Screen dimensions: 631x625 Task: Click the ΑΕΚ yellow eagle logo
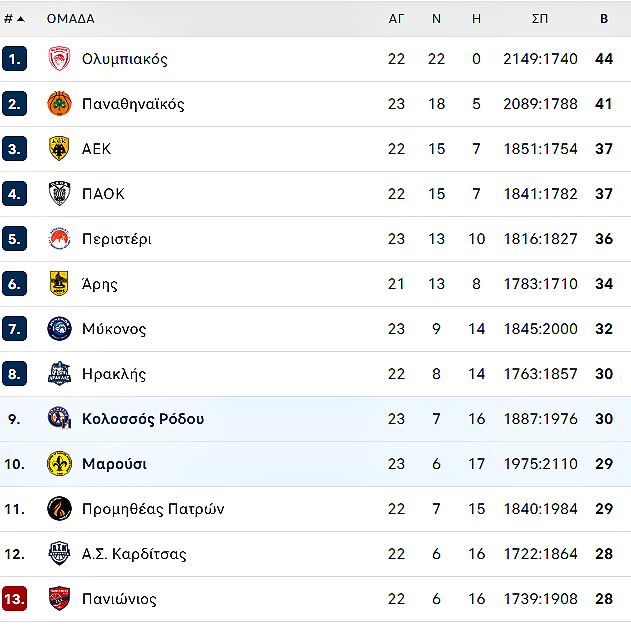(x=60, y=149)
